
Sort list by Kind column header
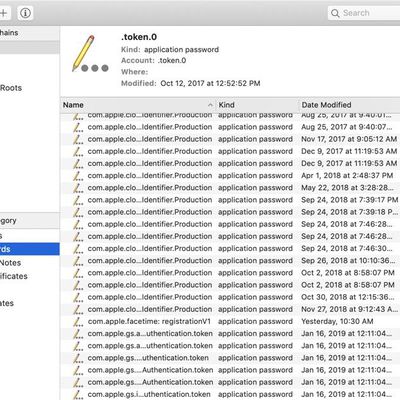click(257, 105)
